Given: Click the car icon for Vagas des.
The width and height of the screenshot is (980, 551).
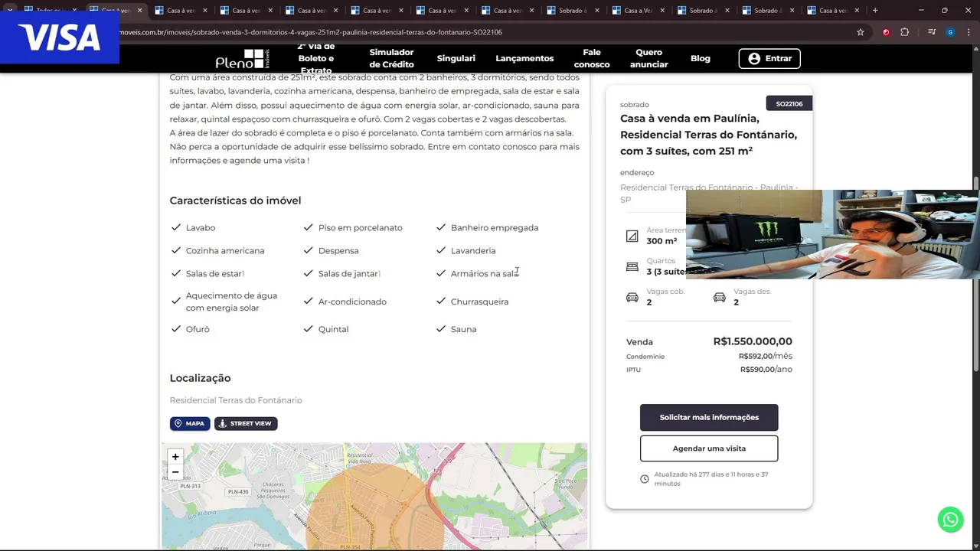Looking at the screenshot, I should [x=720, y=297].
